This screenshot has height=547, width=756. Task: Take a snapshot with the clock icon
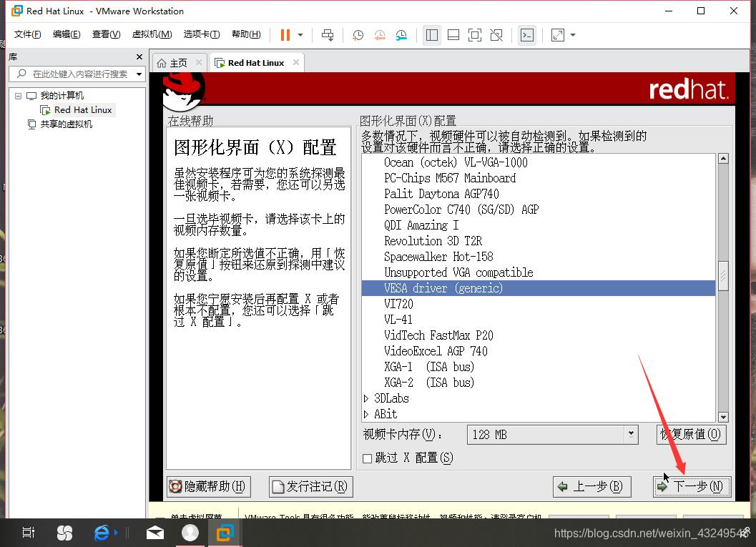coord(358,35)
